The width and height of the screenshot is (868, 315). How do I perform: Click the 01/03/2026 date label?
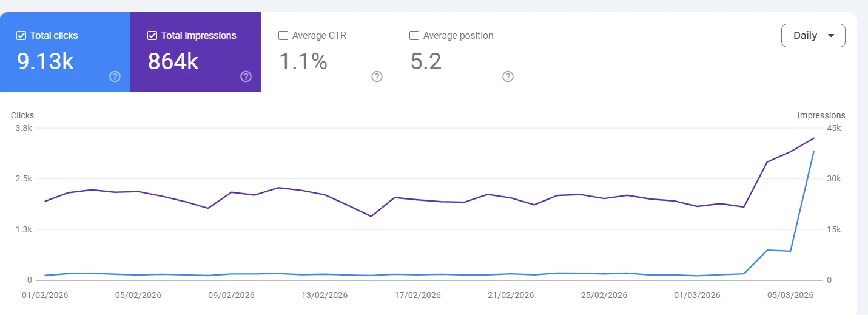click(697, 296)
